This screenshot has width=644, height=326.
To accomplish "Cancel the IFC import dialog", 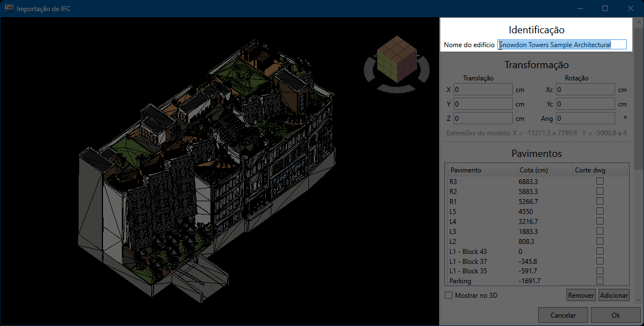I will pos(563,315).
